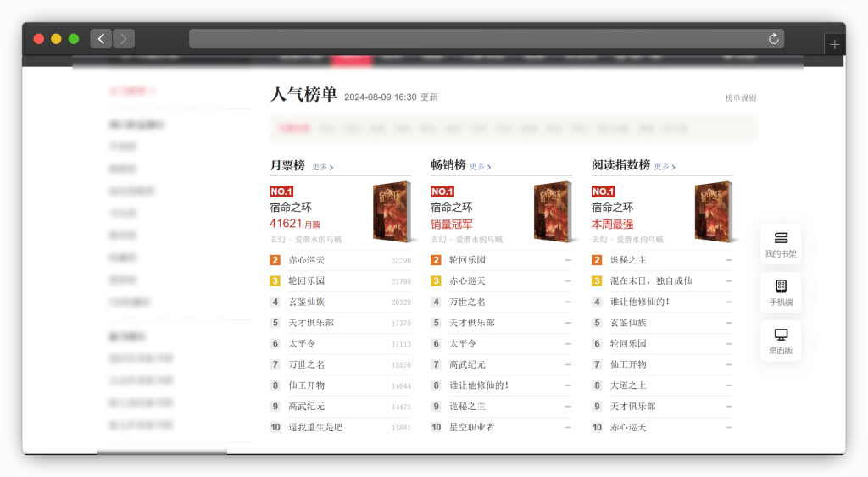The image size is (868, 477).
Task: Open 榜单规则 link
Action: click(x=740, y=98)
